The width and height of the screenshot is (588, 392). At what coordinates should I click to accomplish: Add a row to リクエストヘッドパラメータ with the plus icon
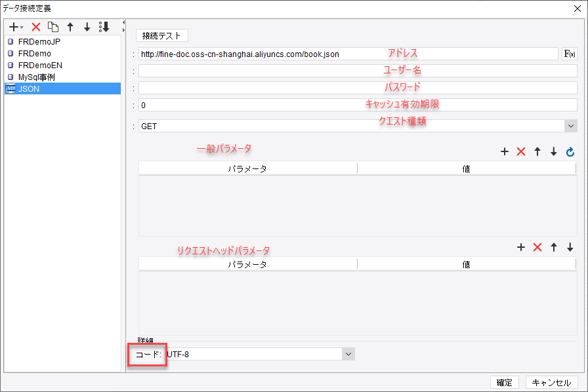click(x=521, y=247)
